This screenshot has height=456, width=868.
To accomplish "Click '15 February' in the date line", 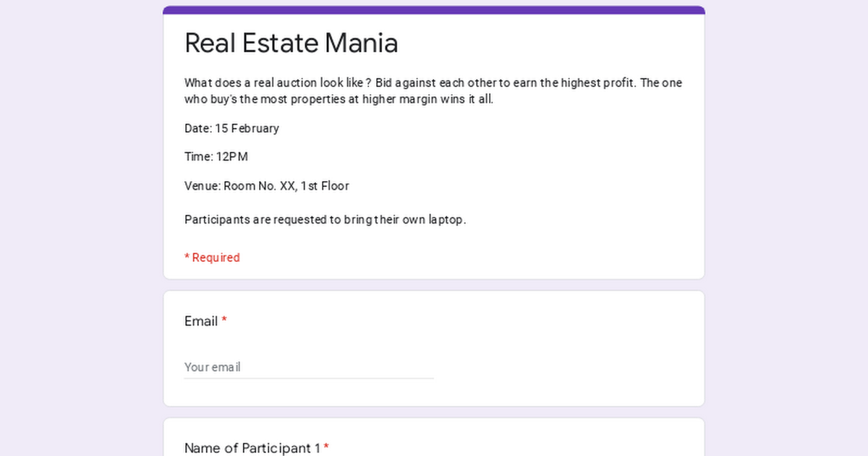I will pos(247,128).
